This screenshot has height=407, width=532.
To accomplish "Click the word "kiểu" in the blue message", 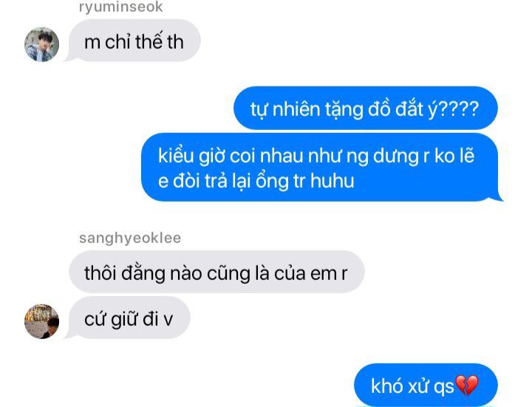I will (x=176, y=157).
